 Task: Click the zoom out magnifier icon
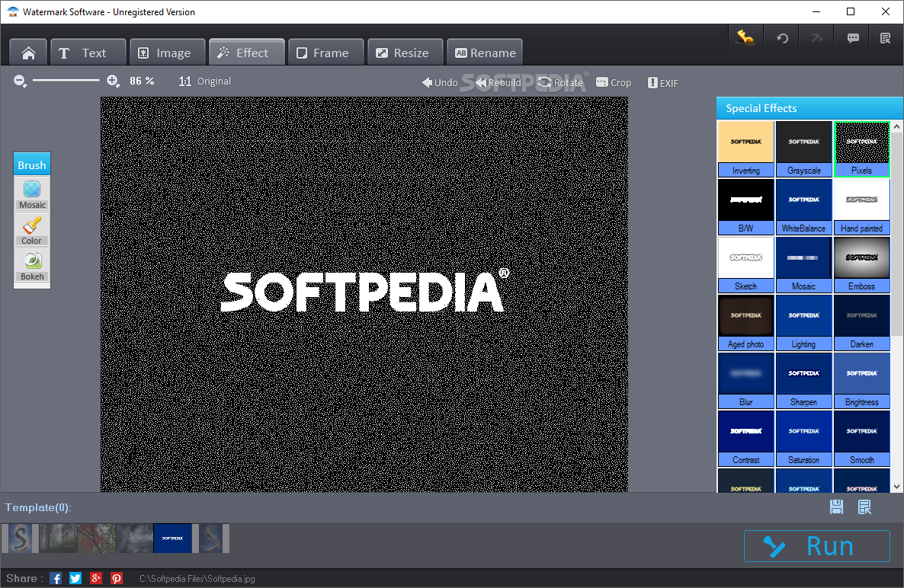click(20, 81)
